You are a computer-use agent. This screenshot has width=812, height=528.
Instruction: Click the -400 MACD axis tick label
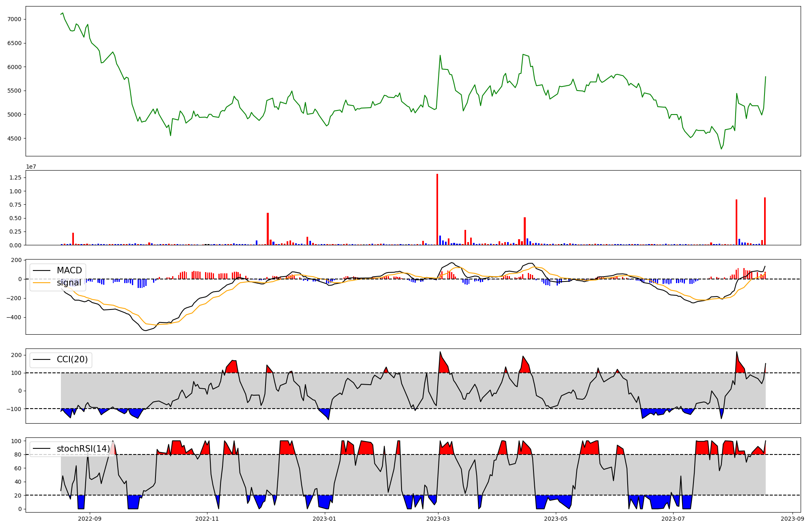click(13, 317)
